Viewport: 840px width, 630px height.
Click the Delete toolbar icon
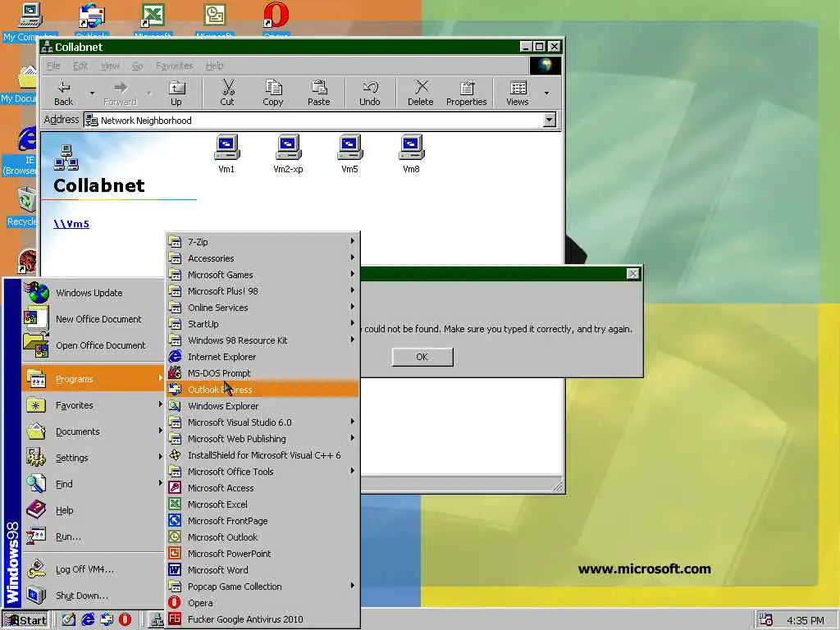click(x=421, y=93)
